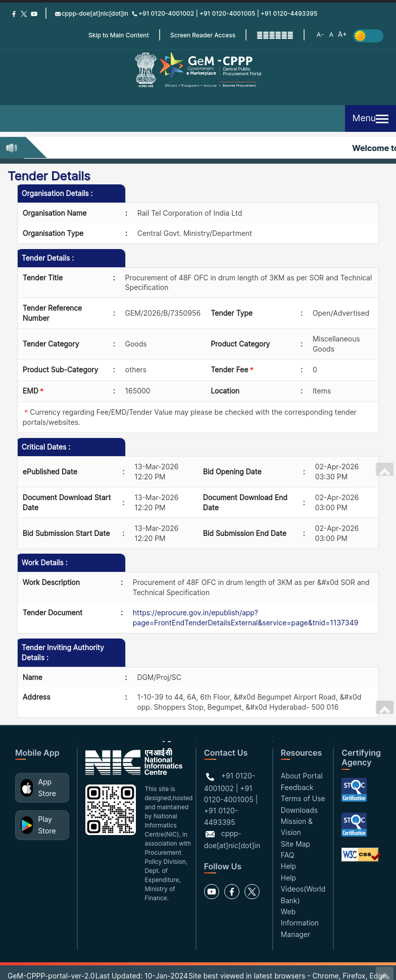Decrease font size with A- button
This screenshot has height=980, width=396.
pos(320,35)
